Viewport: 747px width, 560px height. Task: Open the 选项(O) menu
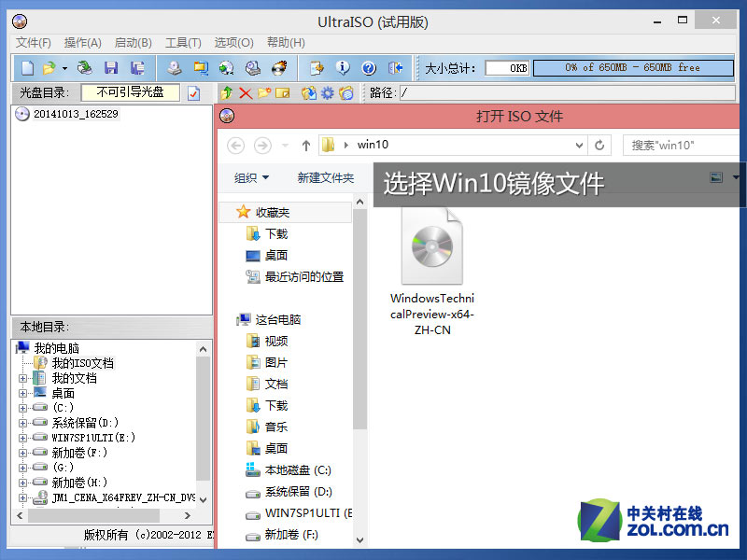pos(234,43)
